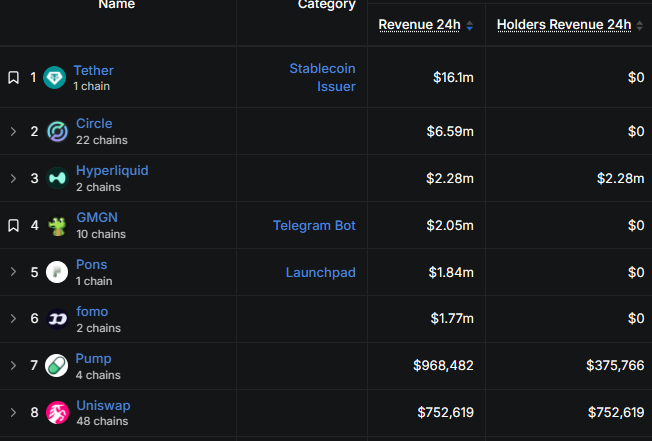Bookmark the Tether row
This screenshot has height=441, width=652.
pos(13,77)
